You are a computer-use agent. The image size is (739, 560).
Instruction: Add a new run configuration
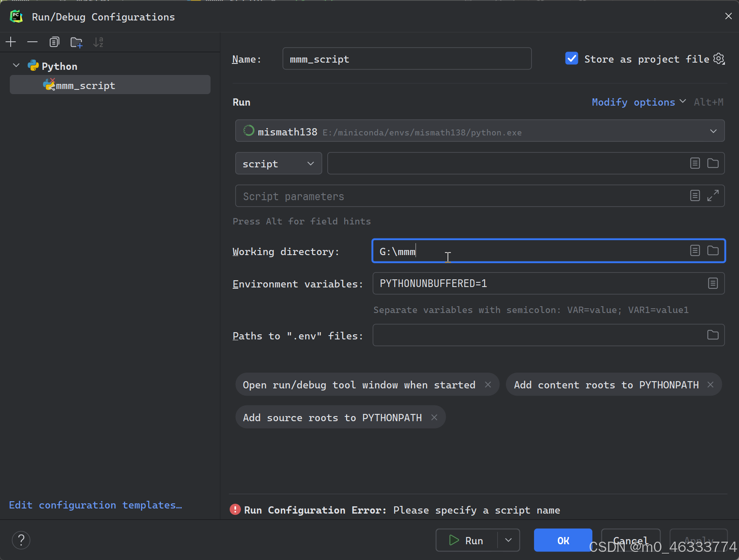point(11,42)
